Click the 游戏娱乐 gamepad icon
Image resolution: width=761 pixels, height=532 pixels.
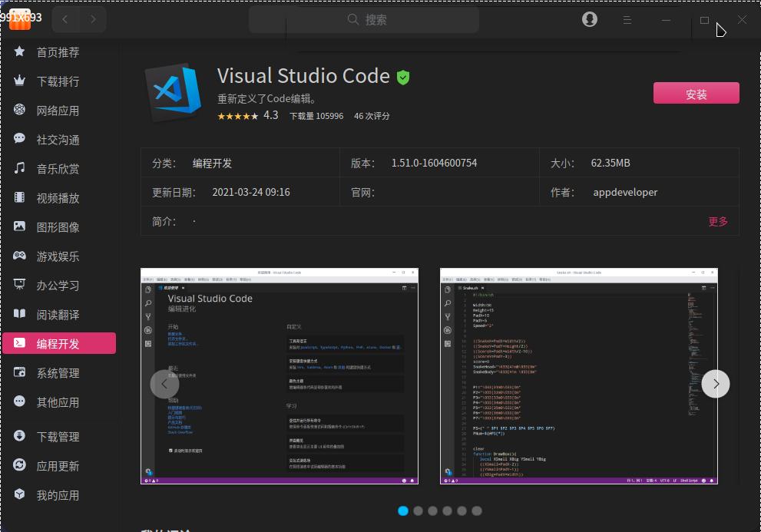20,256
